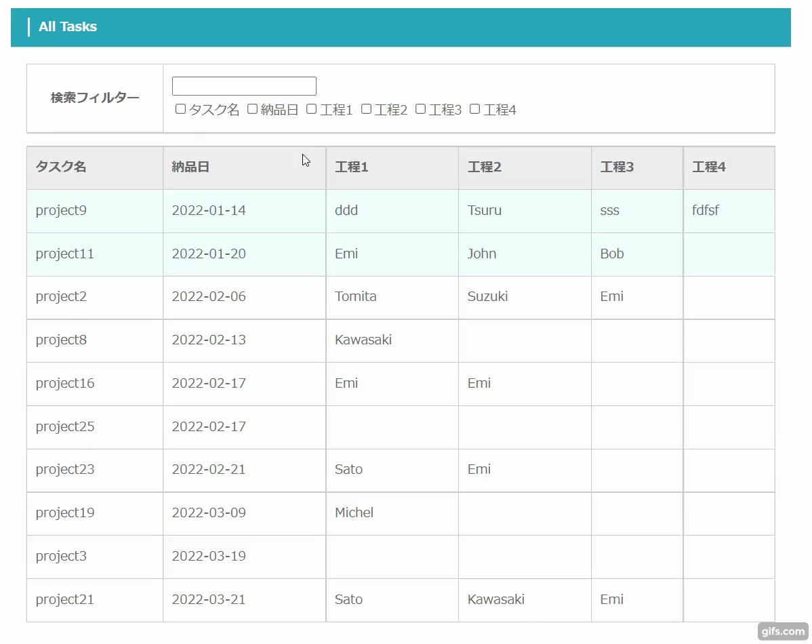Select the project8 task name cell

pos(95,340)
